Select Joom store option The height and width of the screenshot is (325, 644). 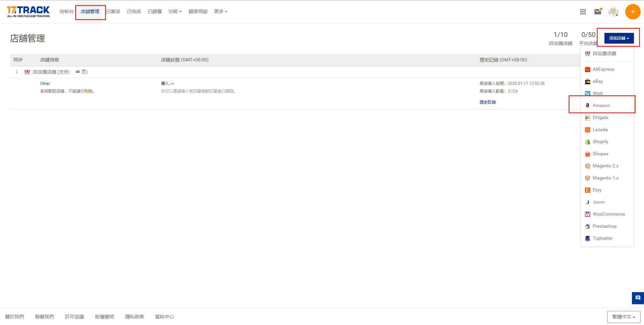(x=607, y=202)
